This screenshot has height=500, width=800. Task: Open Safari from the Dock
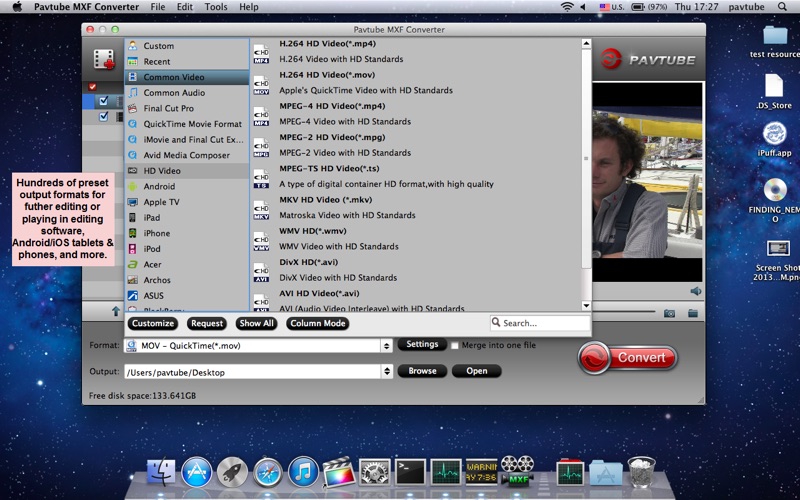pyautogui.click(x=268, y=472)
